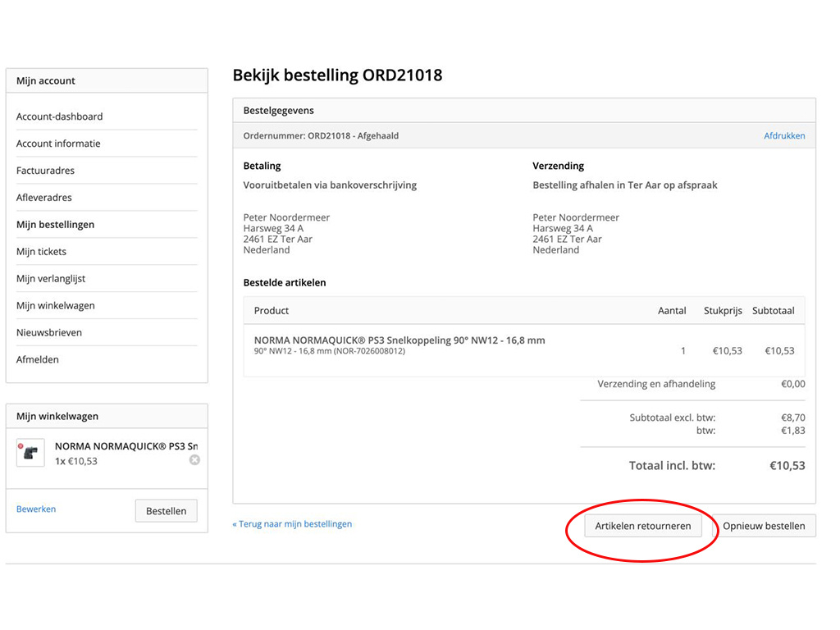840x630 pixels.
Task: Click the product thumbnail in cart sidebar
Action: pyautogui.click(x=30, y=453)
